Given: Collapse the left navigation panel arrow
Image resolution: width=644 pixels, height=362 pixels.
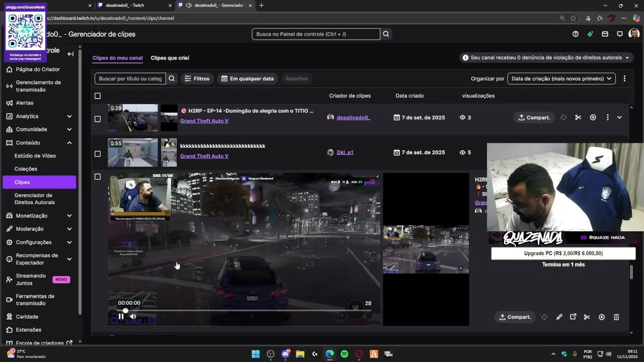Looking at the screenshot, I should (70, 54).
